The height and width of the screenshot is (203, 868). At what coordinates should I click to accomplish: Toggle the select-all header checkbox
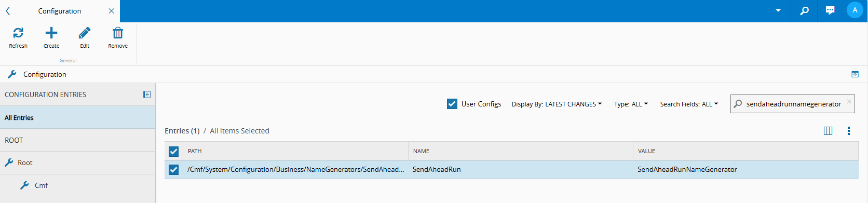pos(174,151)
